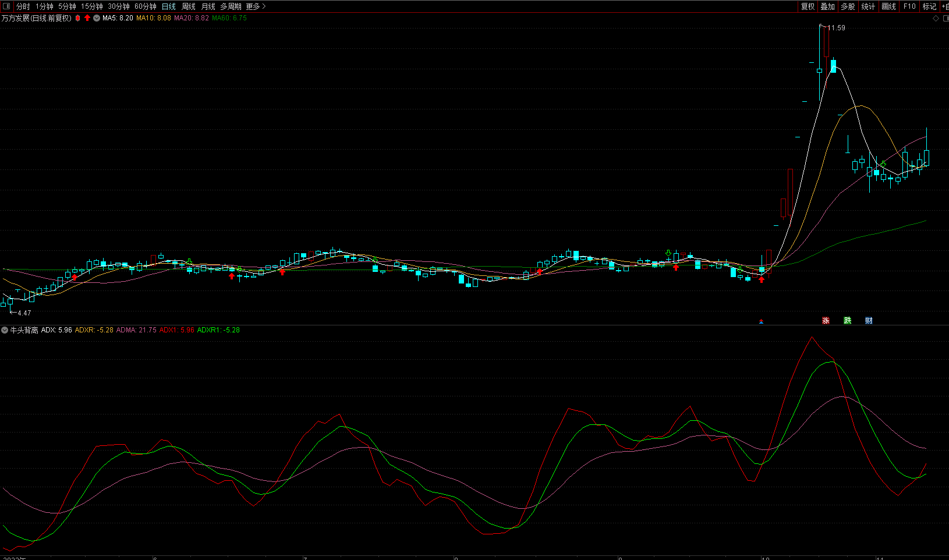Switch to 分时 intraday view

click(23, 6)
